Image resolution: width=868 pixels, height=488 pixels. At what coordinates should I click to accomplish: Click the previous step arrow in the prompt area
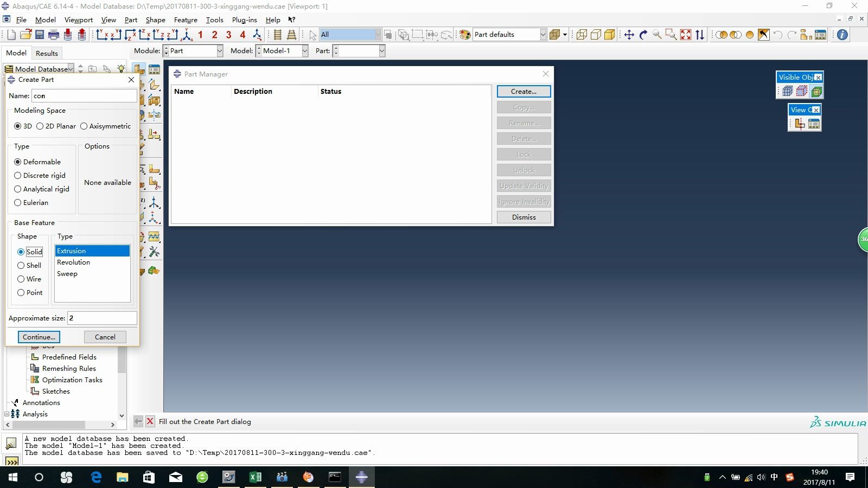tap(138, 421)
